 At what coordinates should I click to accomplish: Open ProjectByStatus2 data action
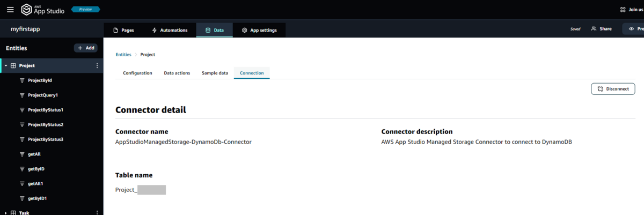pos(46,124)
